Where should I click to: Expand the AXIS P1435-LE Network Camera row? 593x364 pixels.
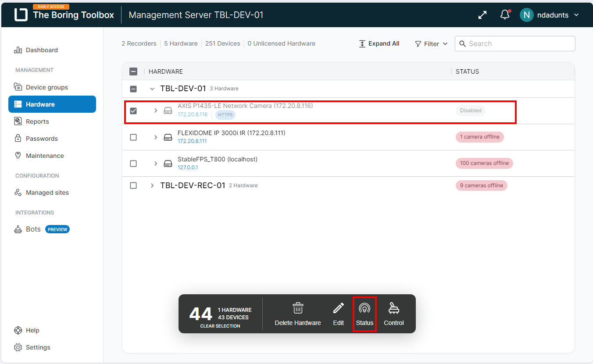156,111
